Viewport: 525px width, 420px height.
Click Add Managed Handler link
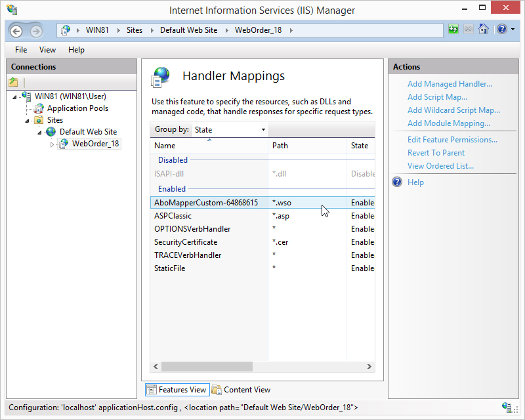tap(450, 84)
